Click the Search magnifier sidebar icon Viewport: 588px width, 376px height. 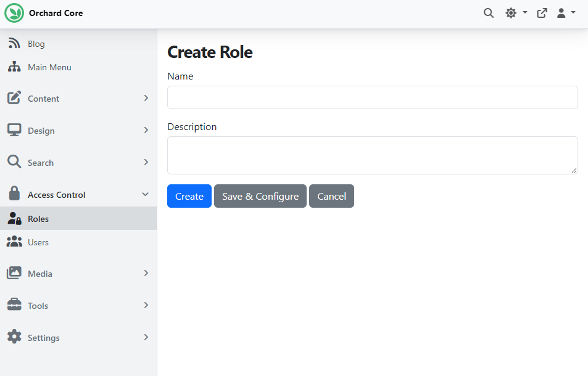coord(14,161)
